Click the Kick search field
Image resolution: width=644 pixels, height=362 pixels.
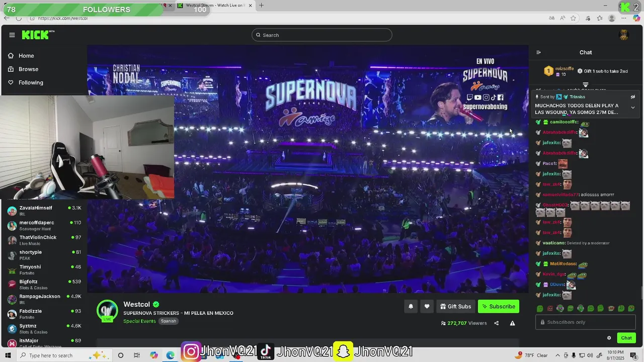click(x=322, y=35)
